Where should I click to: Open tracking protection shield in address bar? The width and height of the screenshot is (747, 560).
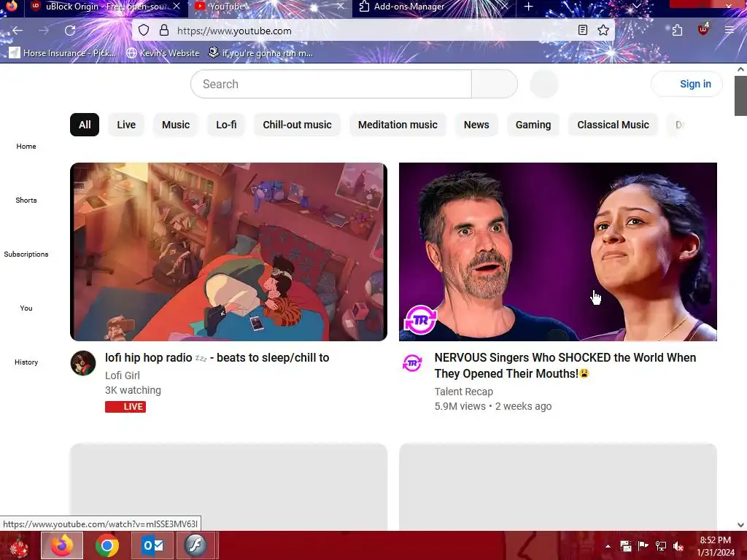[144, 31]
